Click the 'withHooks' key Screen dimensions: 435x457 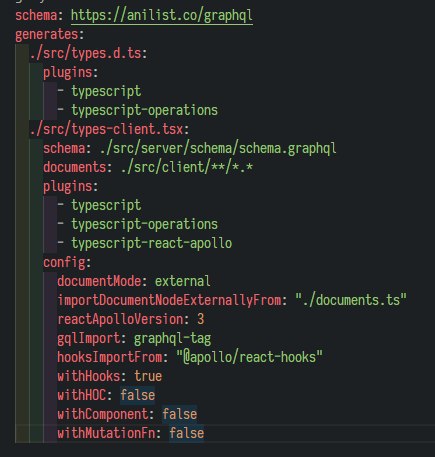point(89,376)
